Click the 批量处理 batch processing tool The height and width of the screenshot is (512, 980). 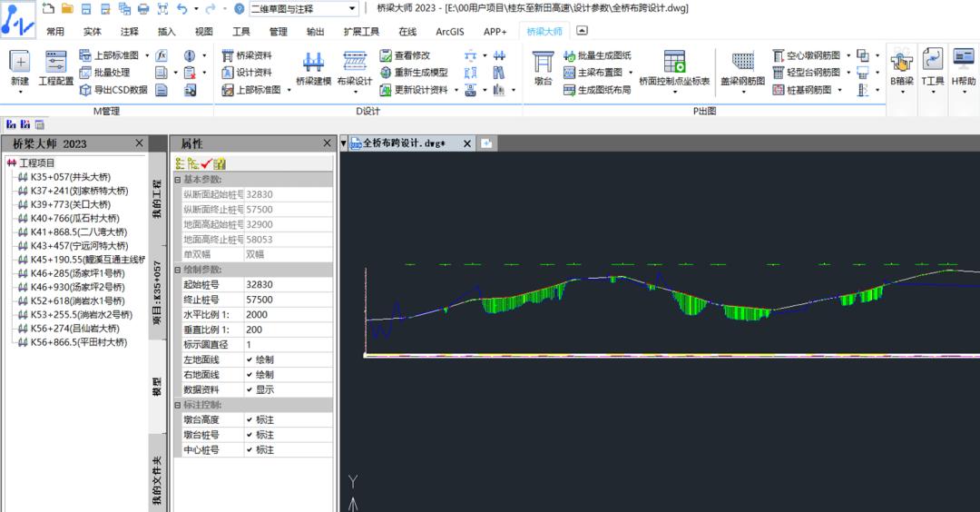tap(104, 73)
